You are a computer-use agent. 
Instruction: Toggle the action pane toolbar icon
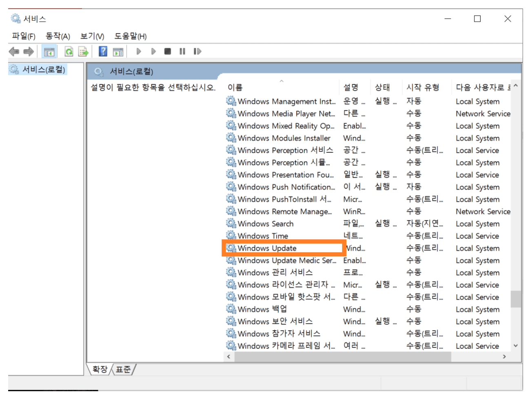click(x=118, y=51)
